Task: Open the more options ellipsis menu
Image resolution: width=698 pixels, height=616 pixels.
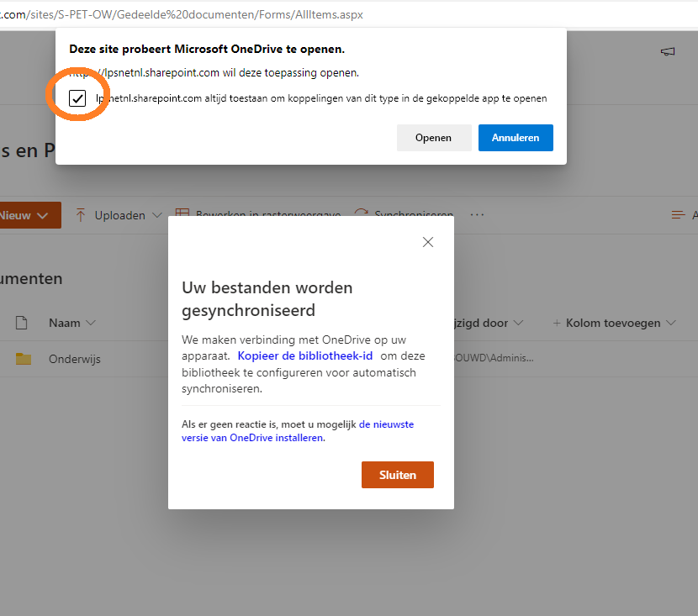Action: pyautogui.click(x=478, y=215)
